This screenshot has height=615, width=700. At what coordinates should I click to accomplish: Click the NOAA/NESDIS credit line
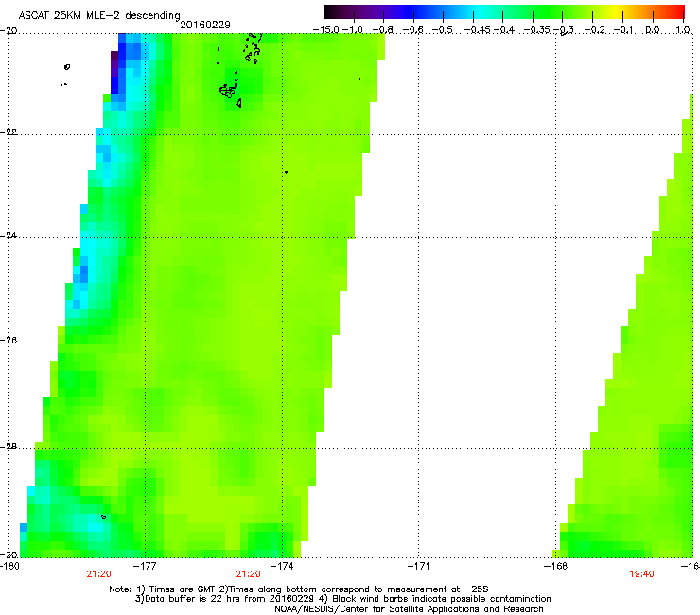click(409, 609)
